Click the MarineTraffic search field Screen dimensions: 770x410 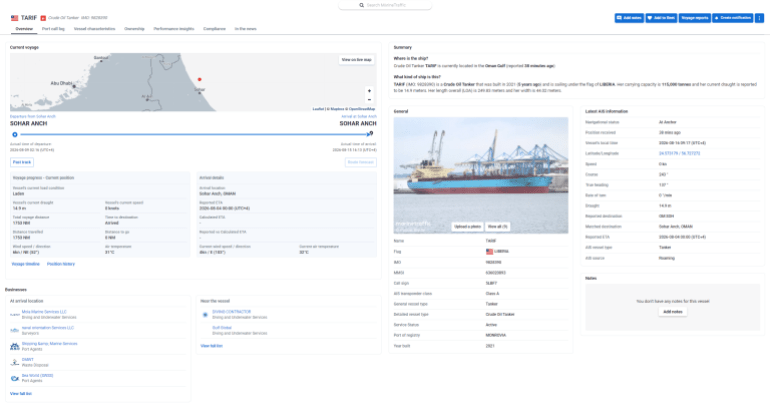click(385, 5)
